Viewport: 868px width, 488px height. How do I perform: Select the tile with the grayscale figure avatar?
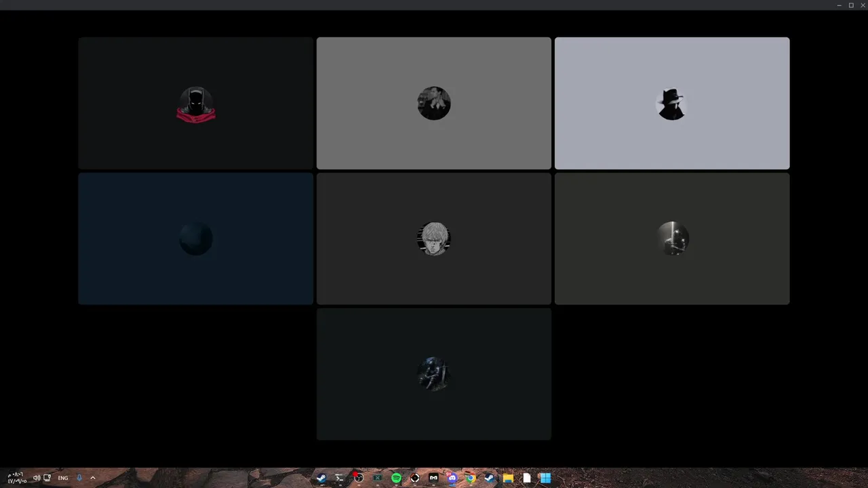(672, 239)
